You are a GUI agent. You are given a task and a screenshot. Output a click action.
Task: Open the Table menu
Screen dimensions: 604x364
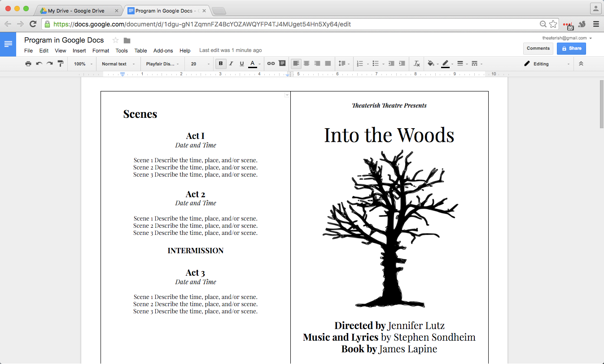tap(141, 51)
